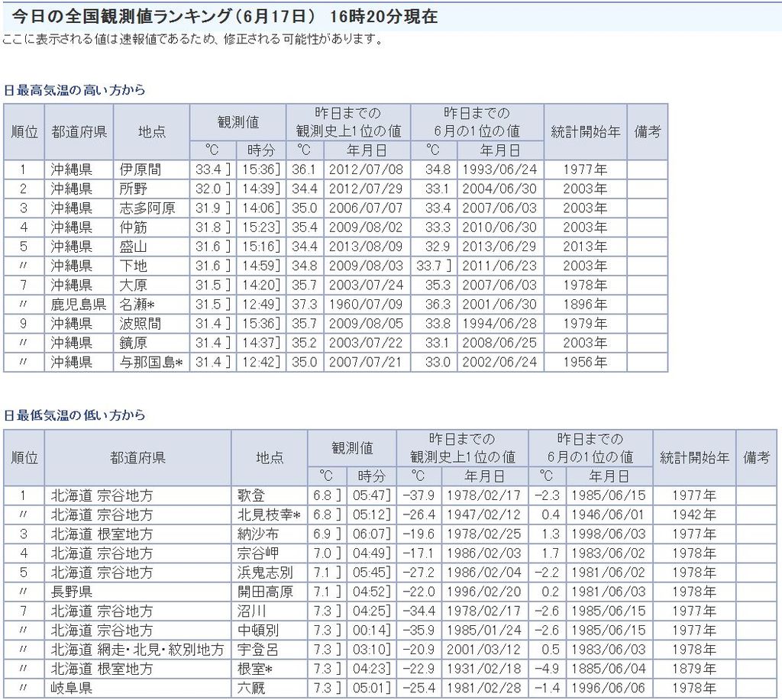Click the 日最高気温の高い方から section heading
Viewport: 782px width, 700px height.
coord(75,90)
